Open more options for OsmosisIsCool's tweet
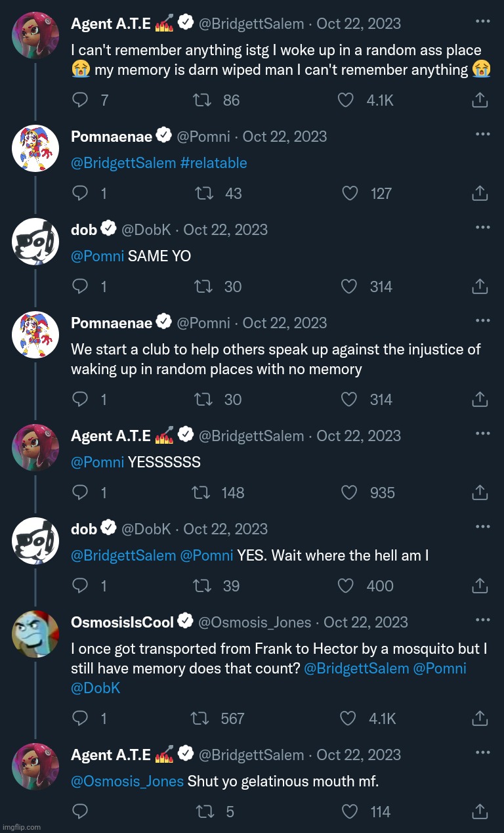Viewport: 504px width, 833px height. 483,619
